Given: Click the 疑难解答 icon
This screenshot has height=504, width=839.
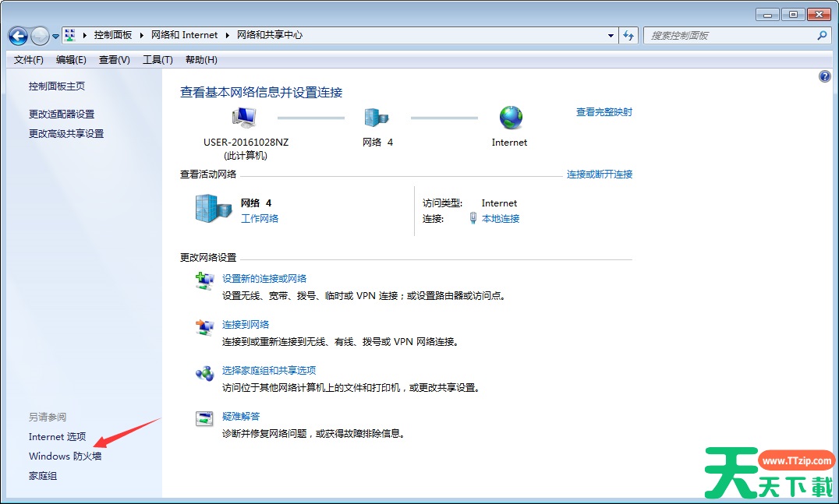Looking at the screenshot, I should 204,419.
